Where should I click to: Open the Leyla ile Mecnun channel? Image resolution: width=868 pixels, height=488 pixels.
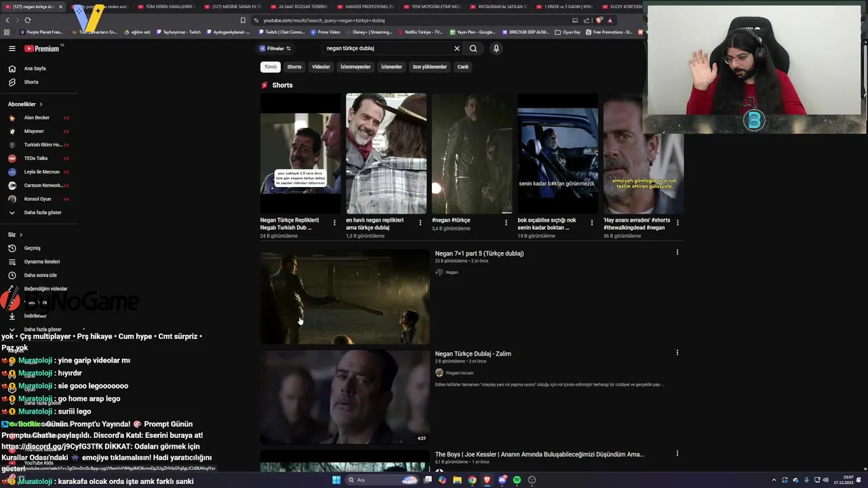pos(41,172)
